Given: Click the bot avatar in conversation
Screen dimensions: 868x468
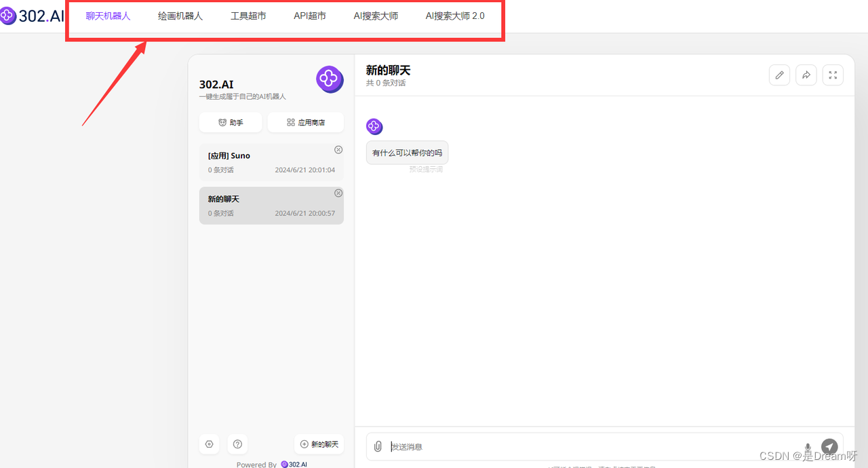Looking at the screenshot, I should pyautogui.click(x=374, y=126).
